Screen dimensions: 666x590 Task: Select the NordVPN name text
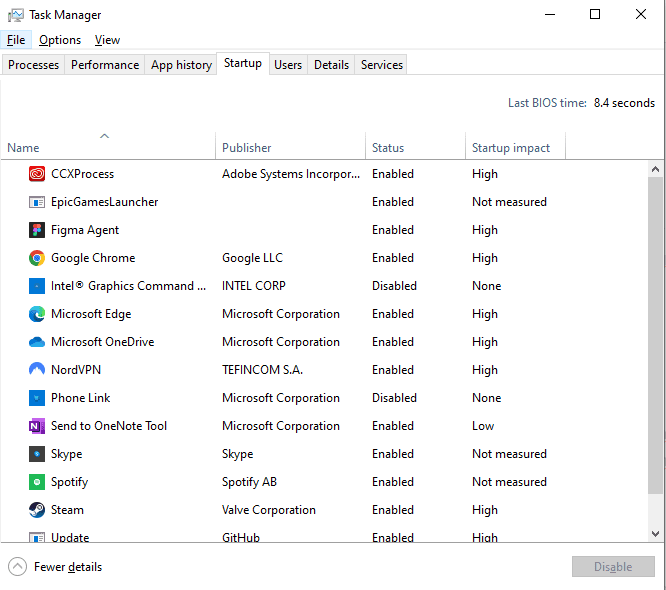click(x=76, y=370)
